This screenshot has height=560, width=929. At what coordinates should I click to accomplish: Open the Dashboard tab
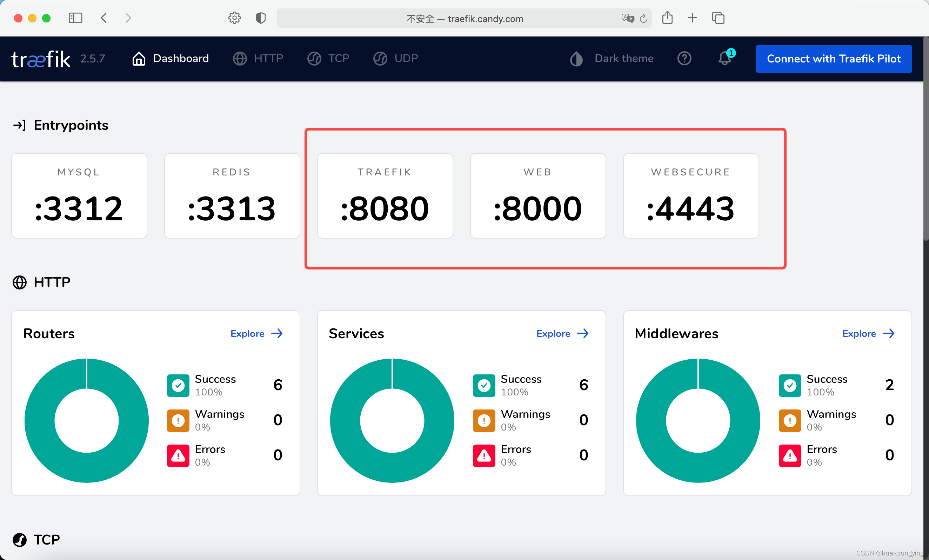click(x=170, y=59)
